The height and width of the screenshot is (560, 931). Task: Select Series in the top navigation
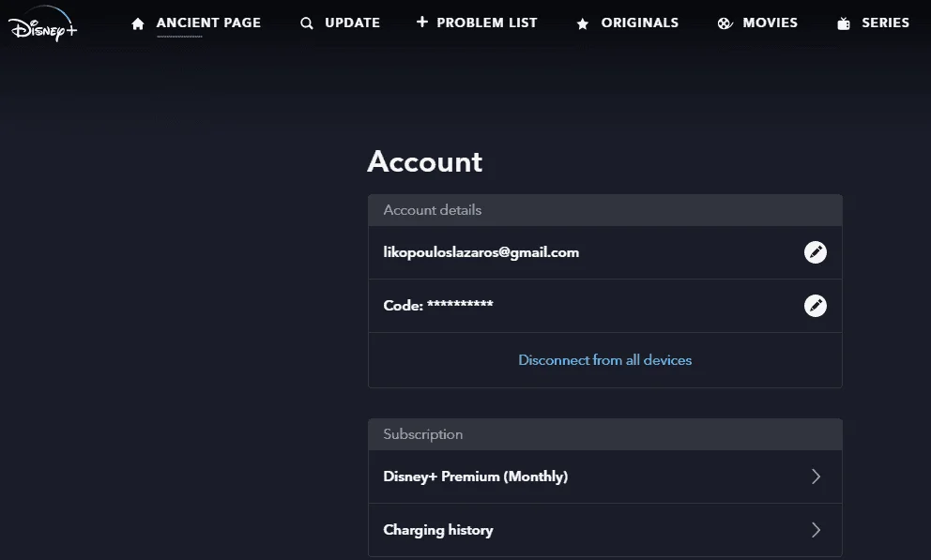(885, 23)
